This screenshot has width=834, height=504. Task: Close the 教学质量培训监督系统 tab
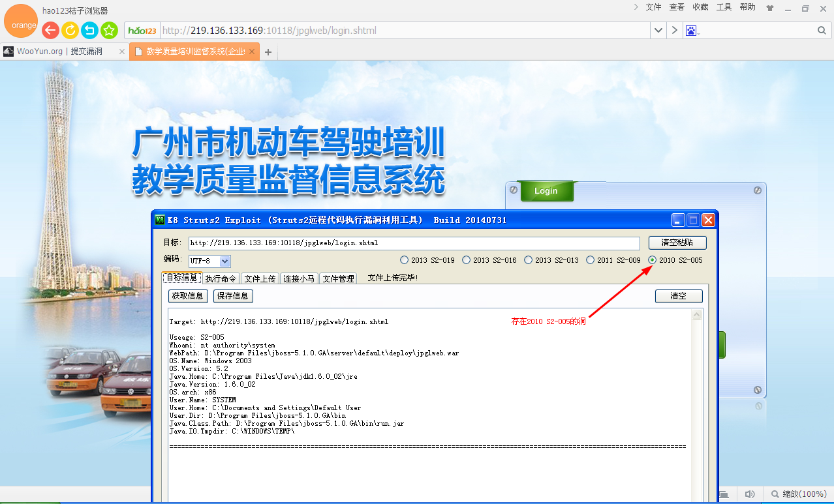click(253, 52)
